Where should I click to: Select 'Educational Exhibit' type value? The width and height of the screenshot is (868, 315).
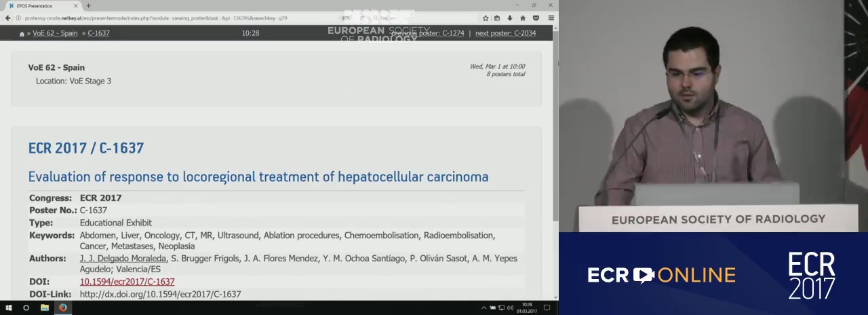click(116, 223)
